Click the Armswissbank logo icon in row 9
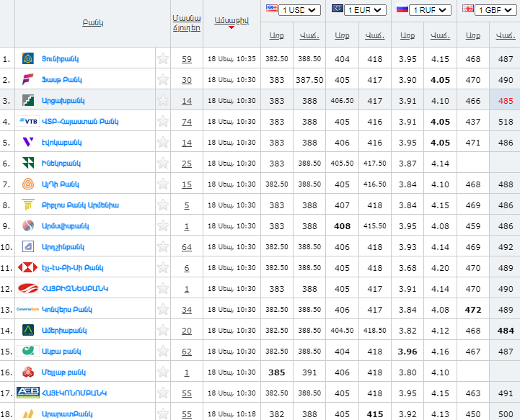Screen dimensions: 520x420 28,225
